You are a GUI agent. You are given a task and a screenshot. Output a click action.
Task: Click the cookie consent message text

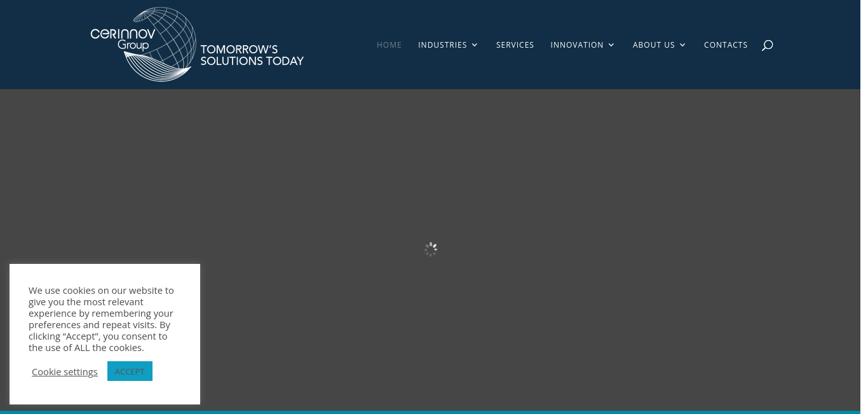[102, 319]
